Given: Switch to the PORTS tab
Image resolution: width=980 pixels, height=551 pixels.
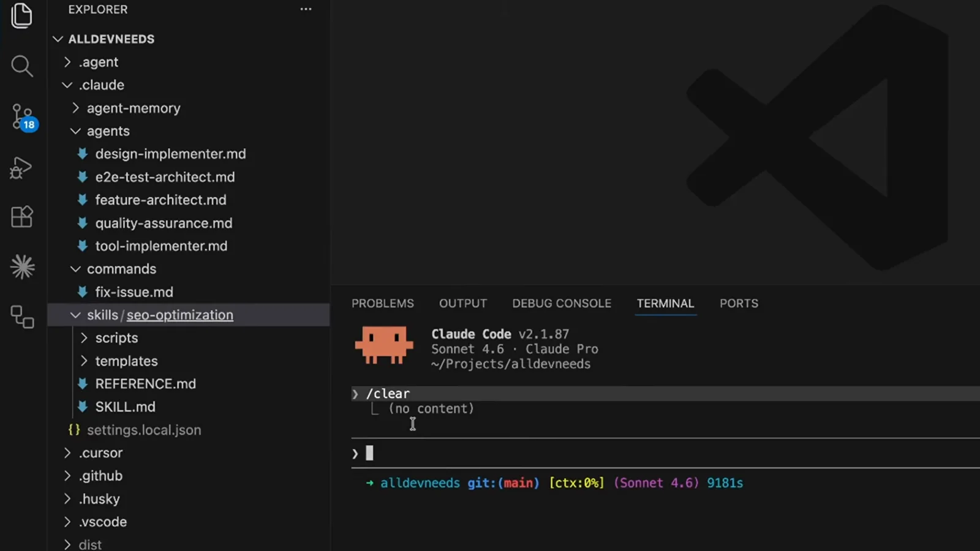Looking at the screenshot, I should pos(739,304).
